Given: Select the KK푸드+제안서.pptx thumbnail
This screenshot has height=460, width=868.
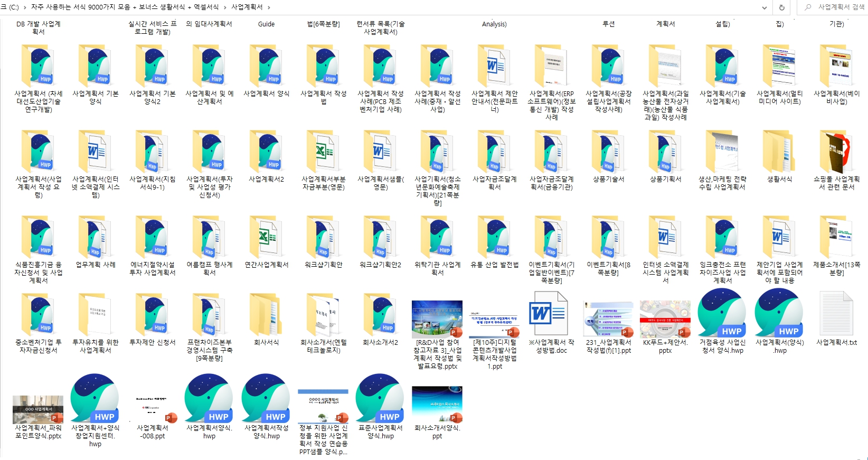Looking at the screenshot, I should pyautogui.click(x=665, y=319).
